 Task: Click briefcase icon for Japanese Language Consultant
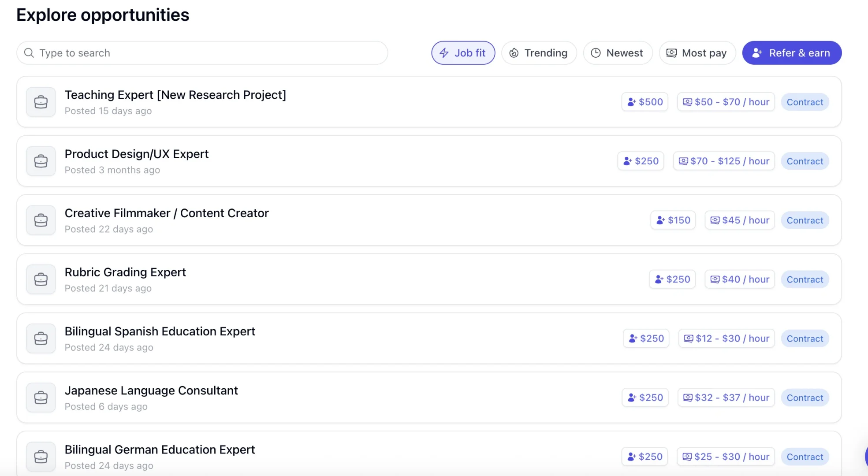41,398
